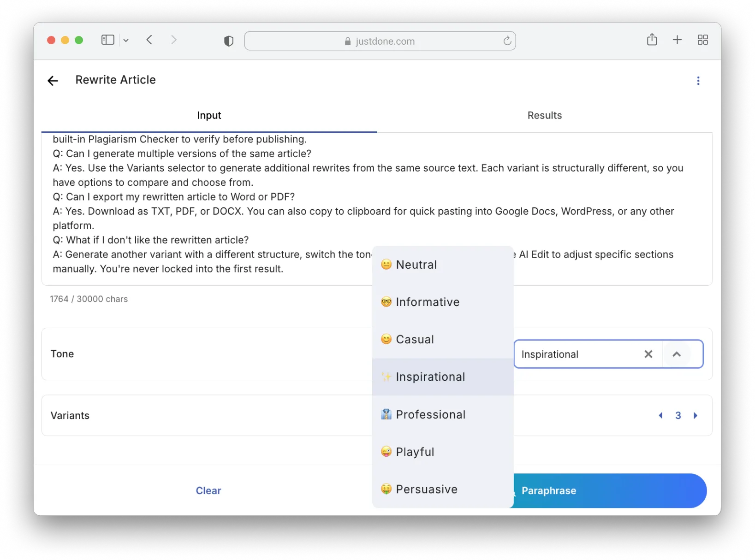This screenshot has height=560, width=755.
Task: Select the Professional tone option
Action: [430, 414]
